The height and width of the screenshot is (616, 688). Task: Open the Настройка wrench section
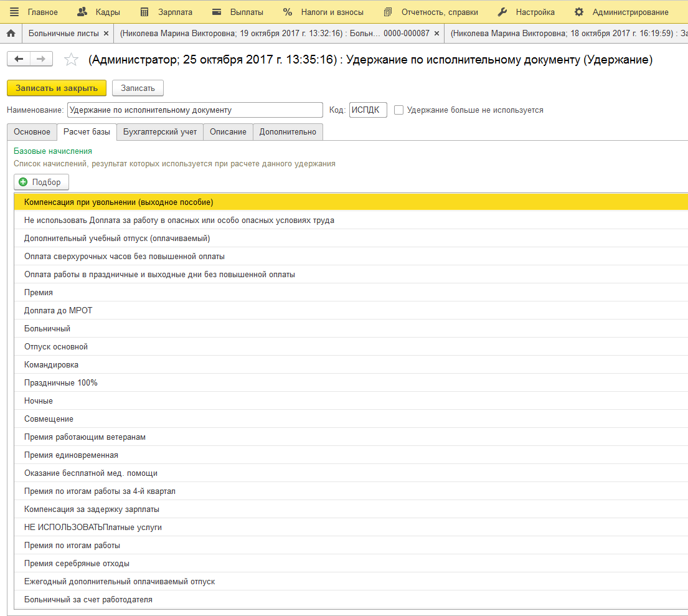(526, 12)
